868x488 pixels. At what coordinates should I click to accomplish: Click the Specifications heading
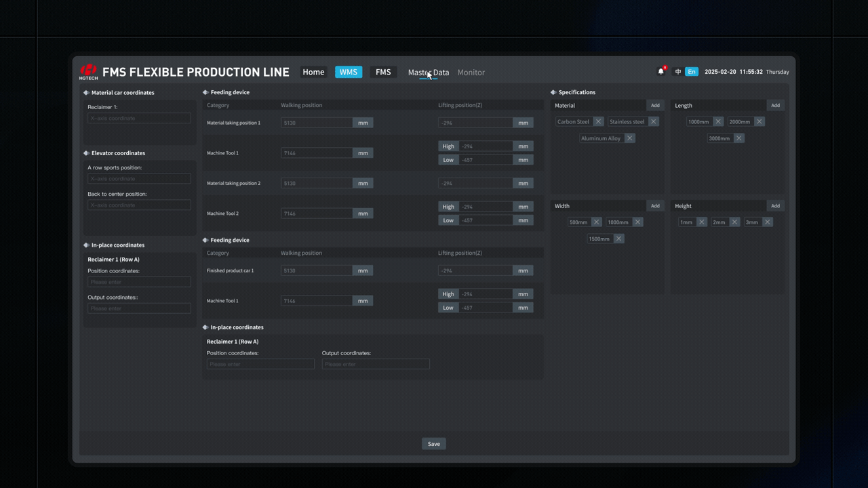tap(577, 92)
